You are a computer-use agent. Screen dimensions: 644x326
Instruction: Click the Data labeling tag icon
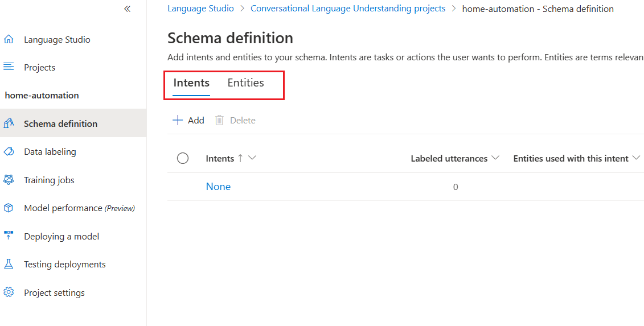[x=9, y=151]
